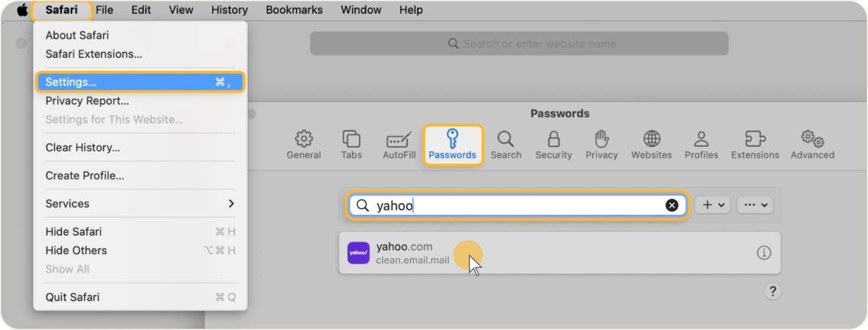Open the Window menu
The height and width of the screenshot is (330, 868).
pos(361,10)
